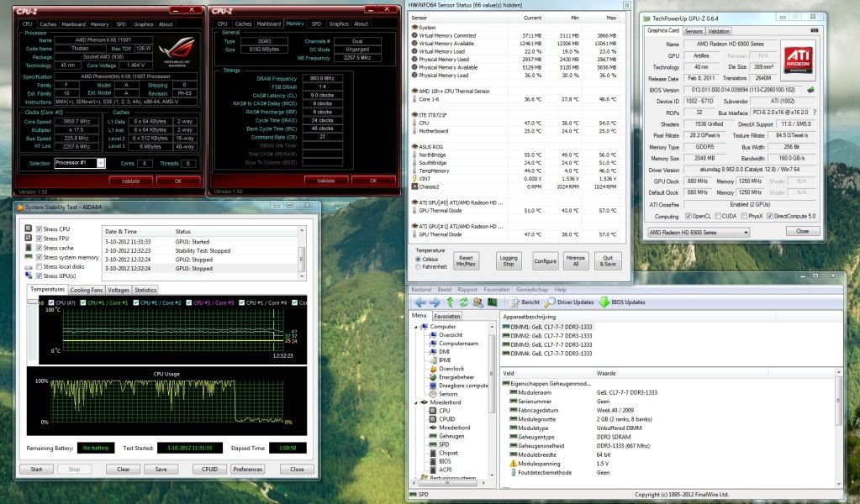
Task: Click the AIDA64 green up arrow icon
Action: 450,302
